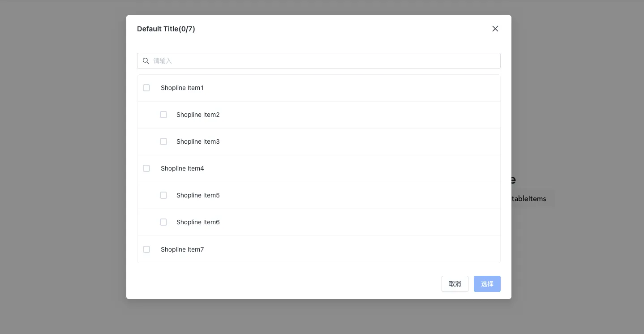The height and width of the screenshot is (334, 644).
Task: Check the Shopline Item1 checkbox
Action: point(146,88)
